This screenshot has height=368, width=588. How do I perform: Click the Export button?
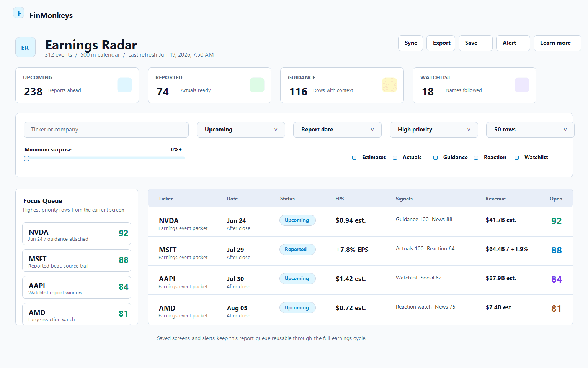pos(441,43)
